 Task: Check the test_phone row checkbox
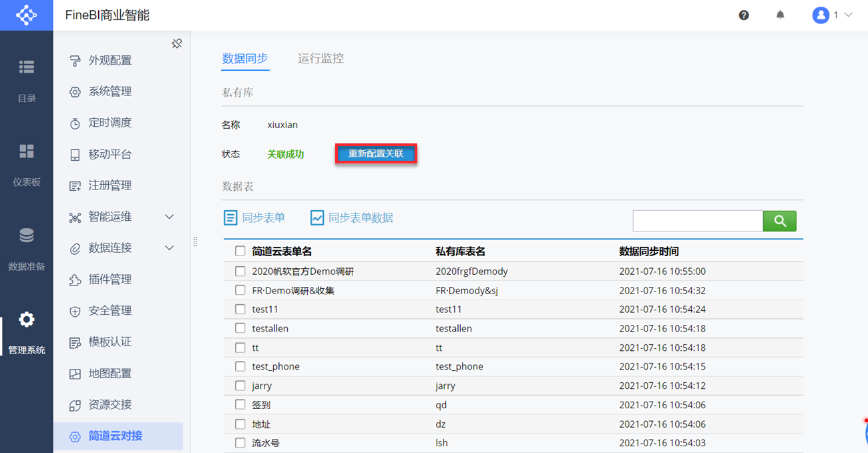240,367
